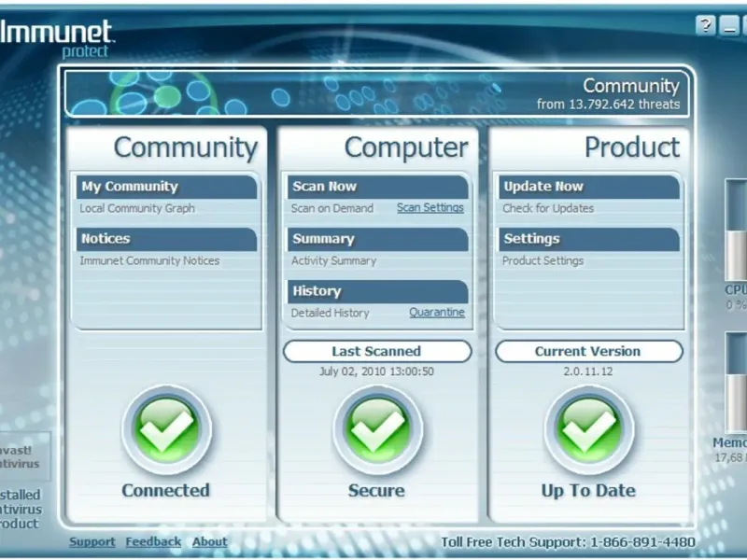Open product Settings

(x=589, y=239)
